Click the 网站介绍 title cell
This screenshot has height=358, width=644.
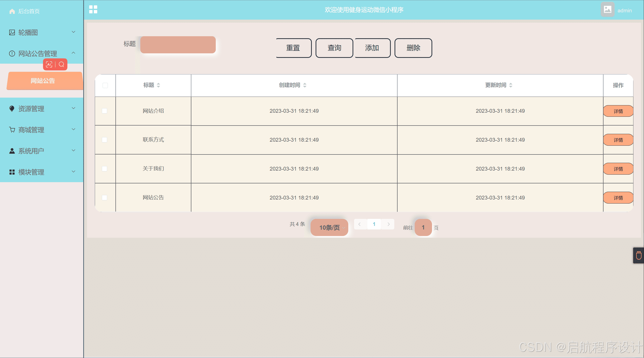(x=153, y=111)
